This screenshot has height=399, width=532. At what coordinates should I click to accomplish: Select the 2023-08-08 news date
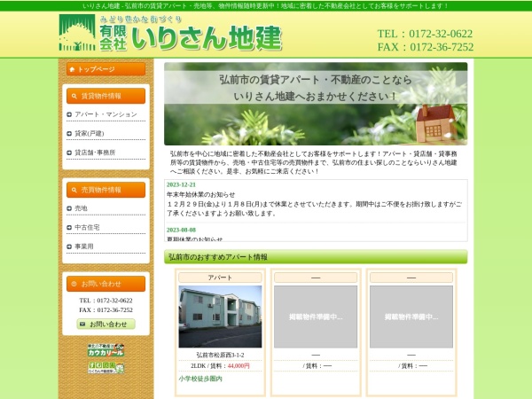coord(181,230)
